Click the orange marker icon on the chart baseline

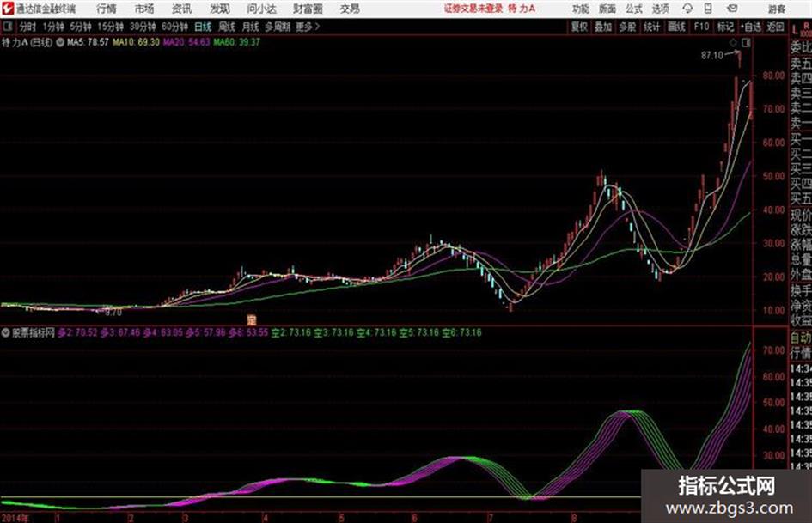click(x=252, y=319)
